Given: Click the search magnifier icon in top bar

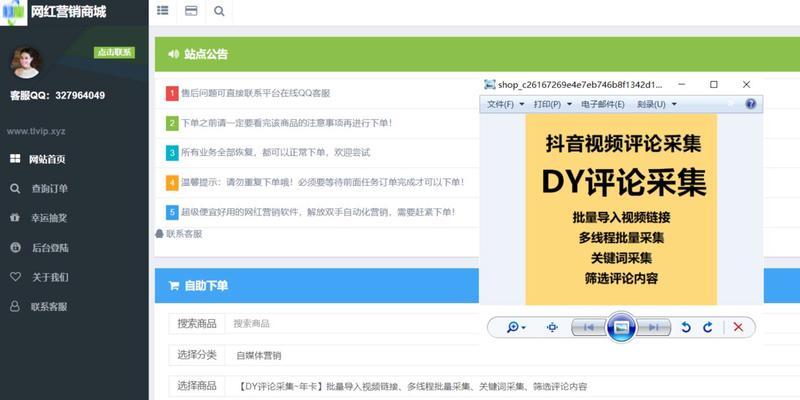Looking at the screenshot, I should pos(219,11).
